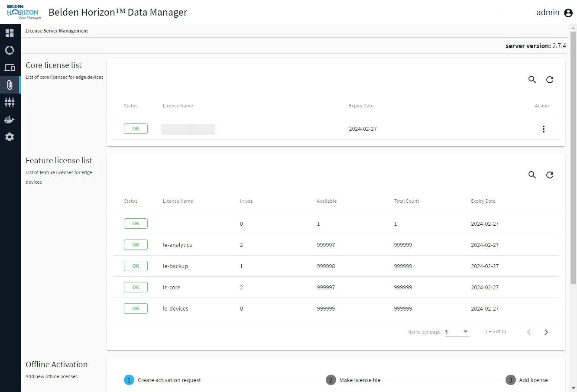
Task: Click the Core license Expiry Date header
Action: [x=361, y=106]
